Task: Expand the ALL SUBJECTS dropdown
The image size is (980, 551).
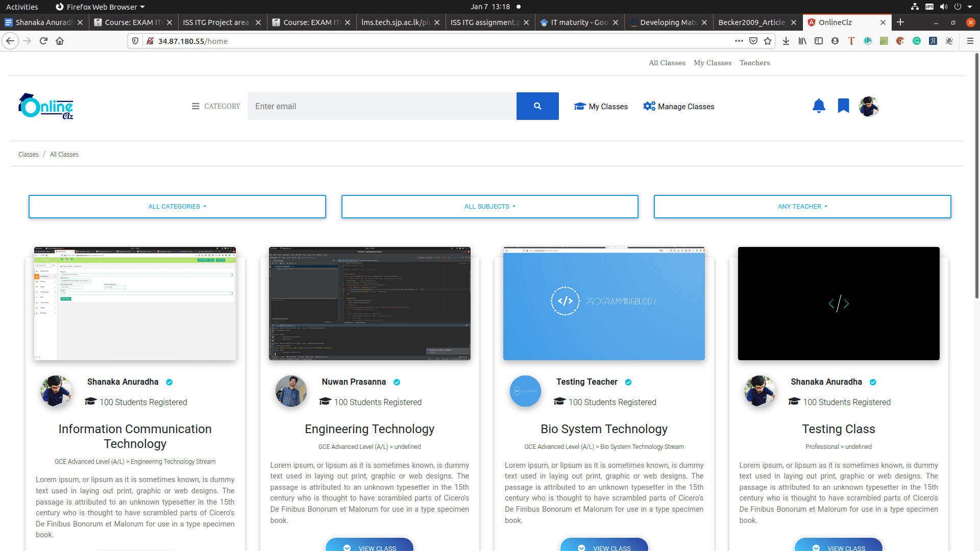Action: tap(489, 207)
